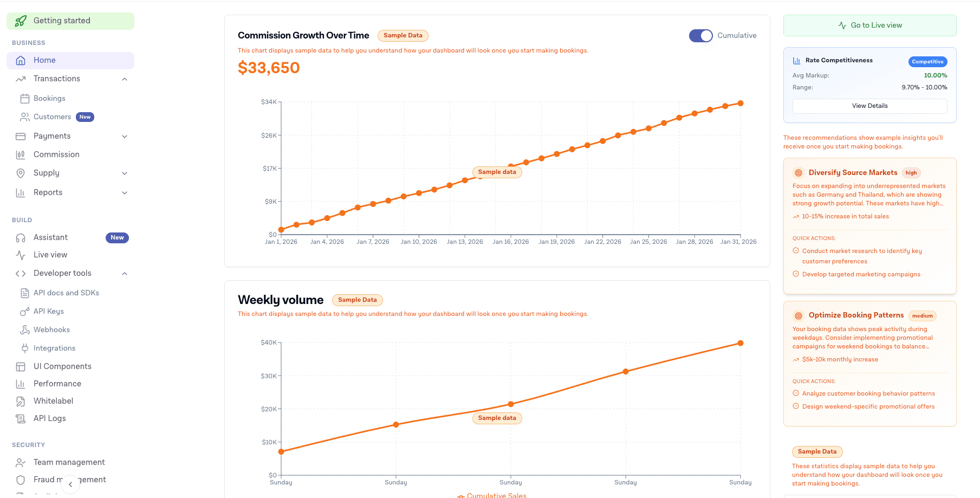Click the Customers people icon
This screenshot has width=980, height=498.
pos(25,117)
